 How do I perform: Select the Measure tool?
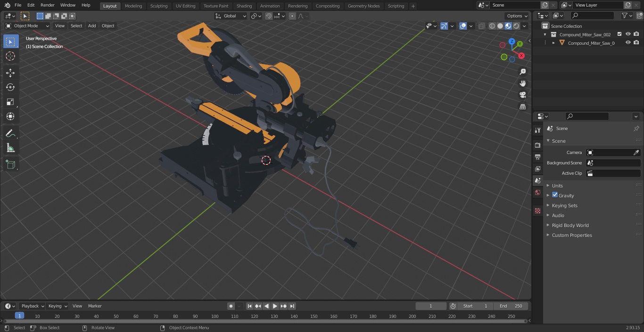(10, 148)
